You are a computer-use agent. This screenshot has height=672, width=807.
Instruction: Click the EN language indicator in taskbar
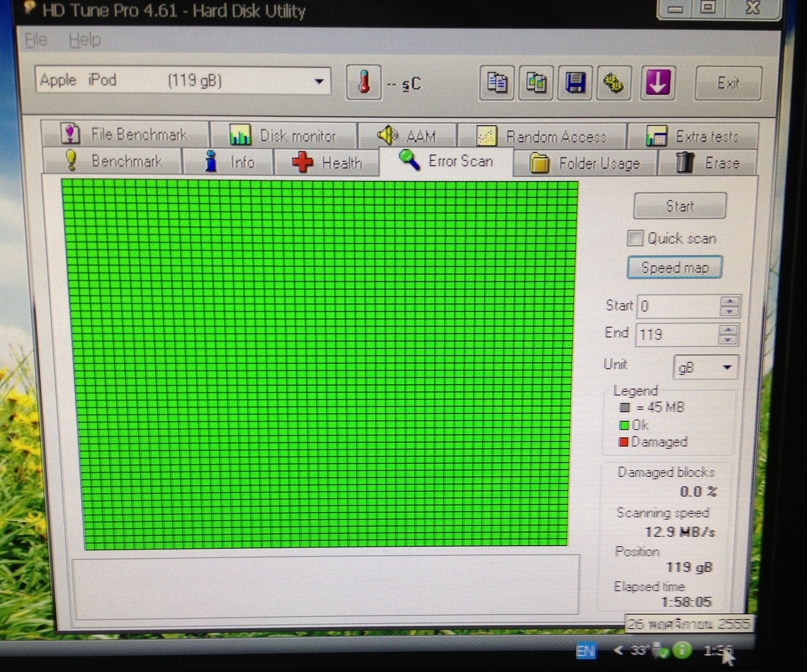pos(586,651)
